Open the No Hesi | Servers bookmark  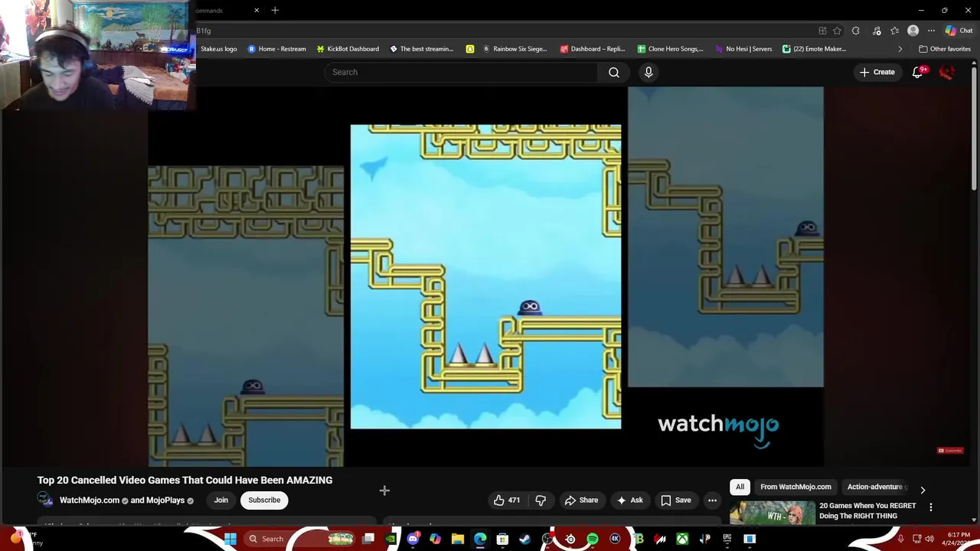pos(743,49)
